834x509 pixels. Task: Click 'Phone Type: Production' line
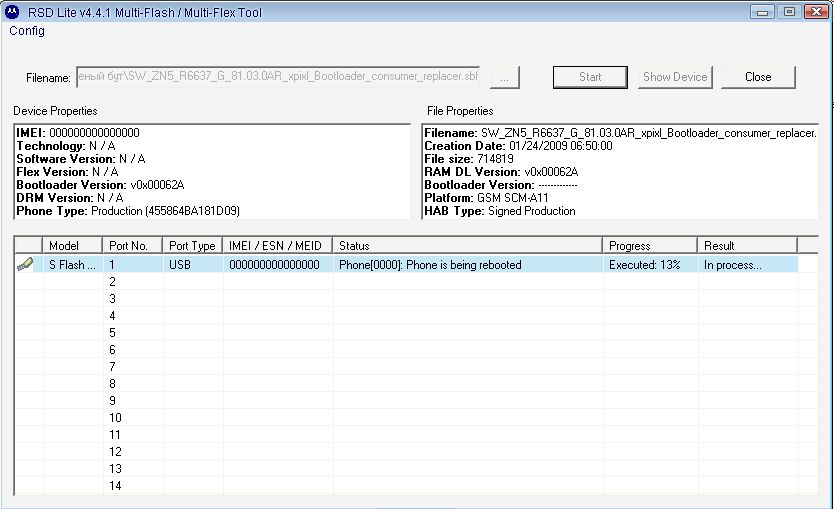[x=128, y=211]
